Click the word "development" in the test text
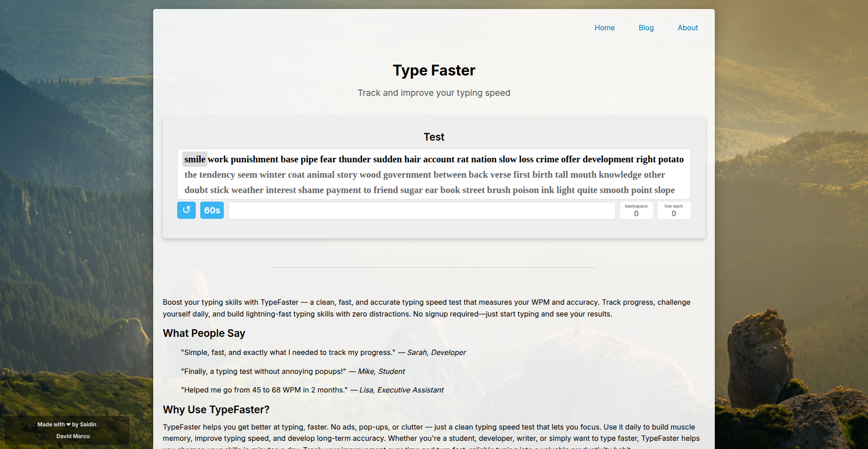Screen dimensions: 868x449 click(608, 159)
